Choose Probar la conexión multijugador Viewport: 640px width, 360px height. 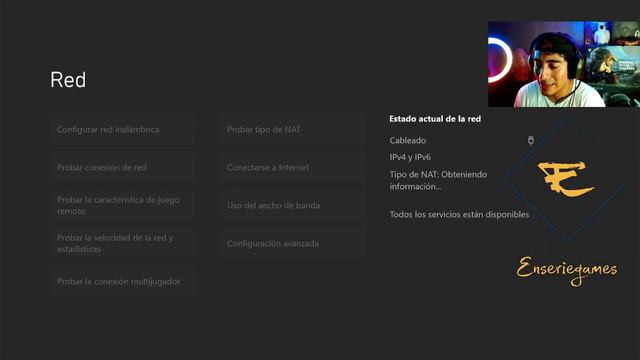click(123, 281)
